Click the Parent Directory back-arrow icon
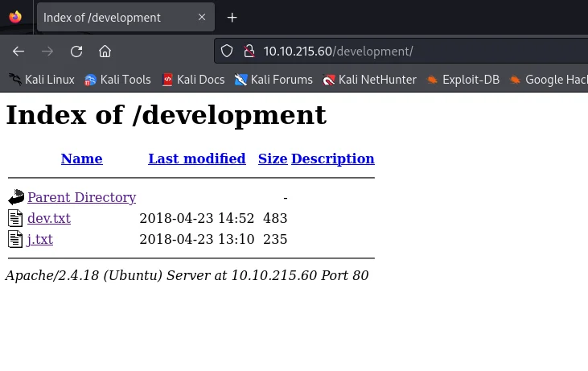The height and width of the screenshot is (371, 588). pyautogui.click(x=16, y=197)
